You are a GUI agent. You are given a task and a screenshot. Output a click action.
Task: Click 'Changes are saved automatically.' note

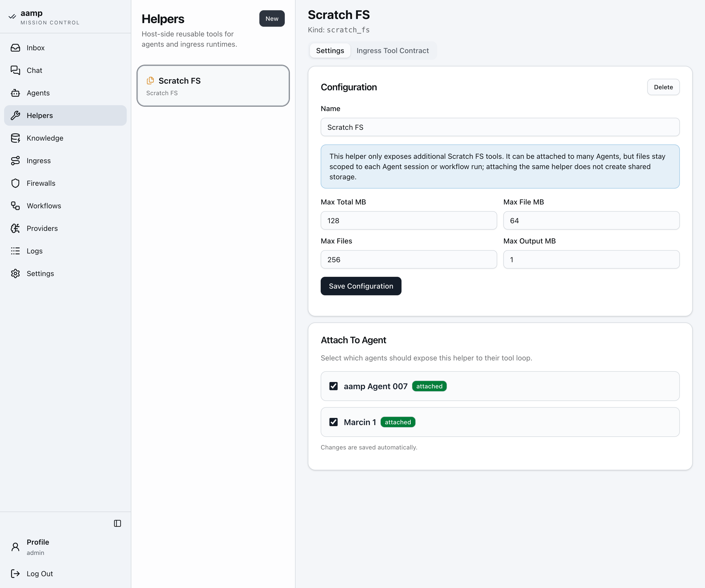369,447
